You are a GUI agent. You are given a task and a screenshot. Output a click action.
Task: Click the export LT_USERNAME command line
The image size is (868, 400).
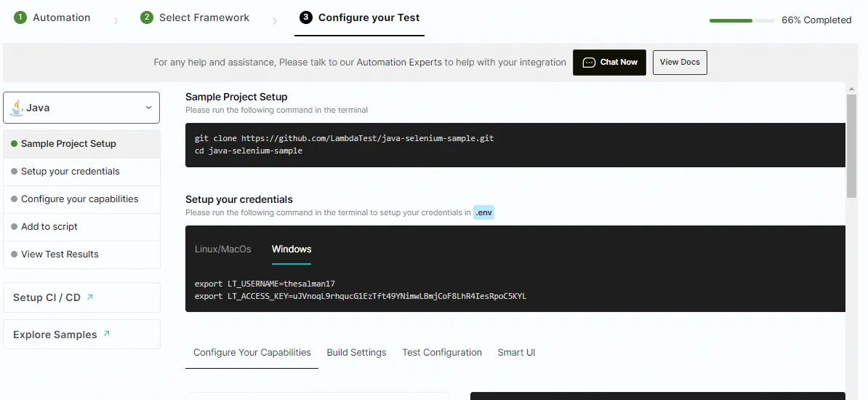pos(265,284)
